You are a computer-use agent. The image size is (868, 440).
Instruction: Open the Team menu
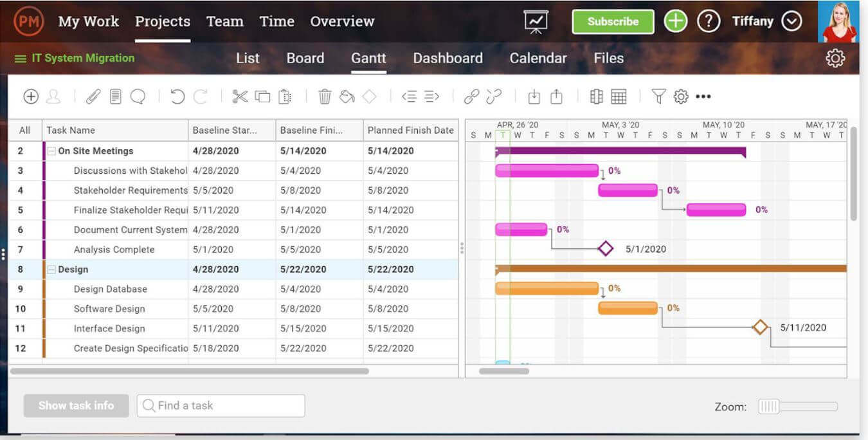click(x=224, y=21)
